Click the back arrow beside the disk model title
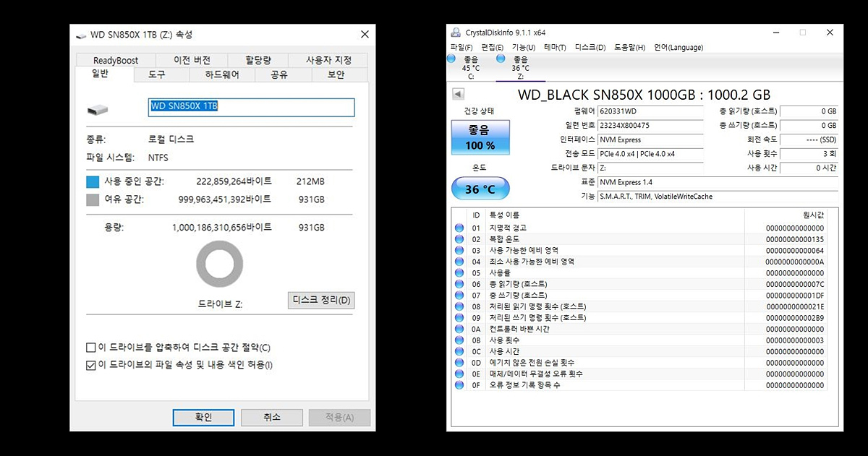Image resolution: width=868 pixels, height=456 pixels. (x=458, y=95)
